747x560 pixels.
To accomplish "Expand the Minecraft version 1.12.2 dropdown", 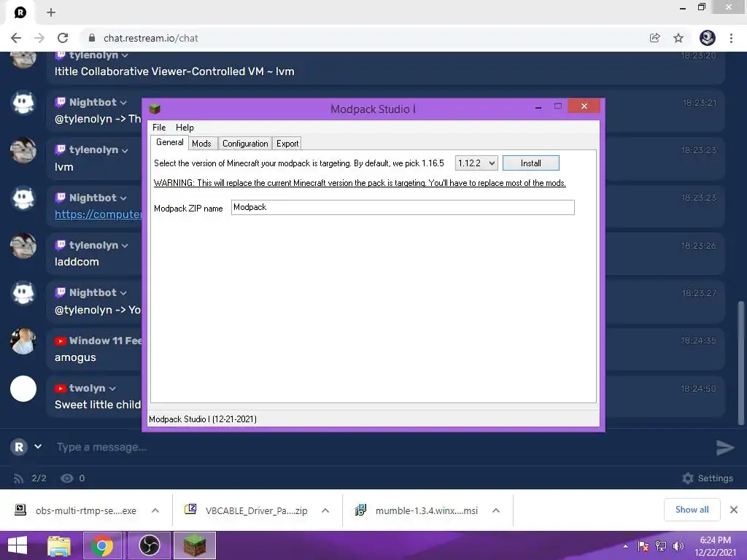I will (x=476, y=163).
